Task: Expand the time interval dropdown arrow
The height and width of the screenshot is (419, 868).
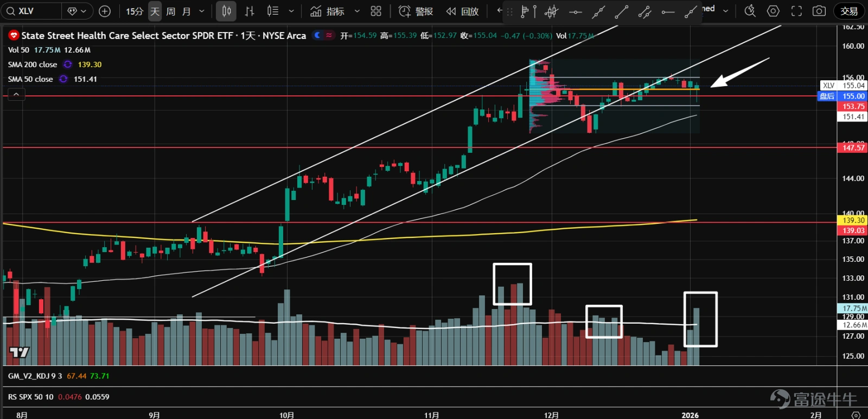Action: click(x=202, y=11)
